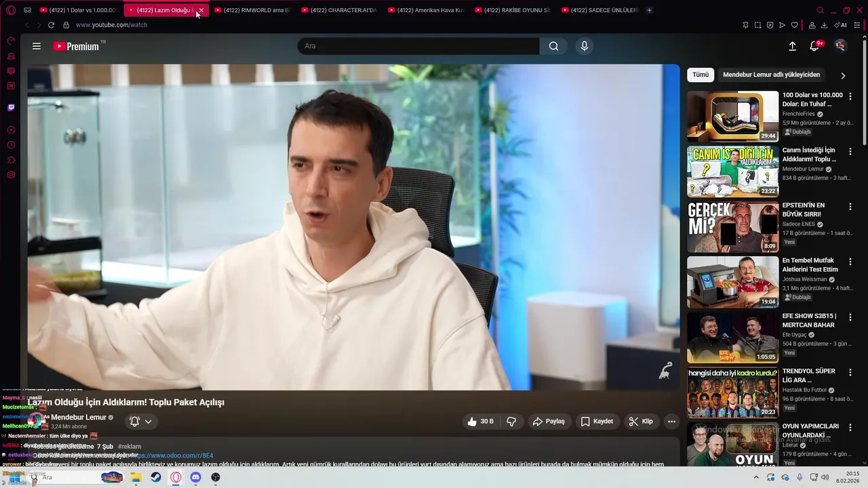This screenshot has height=488, width=868.
Task: Click the heart bookmark icon in toolbar
Action: coord(794,25)
